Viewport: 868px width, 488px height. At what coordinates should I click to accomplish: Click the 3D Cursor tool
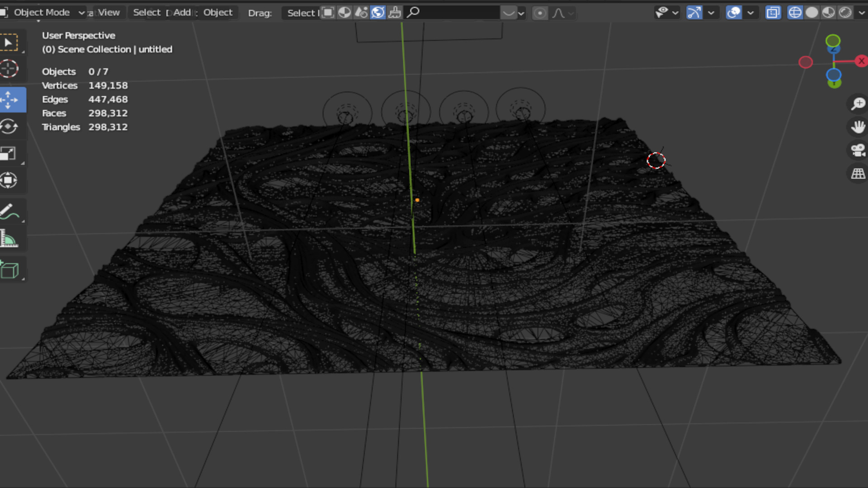[9, 69]
